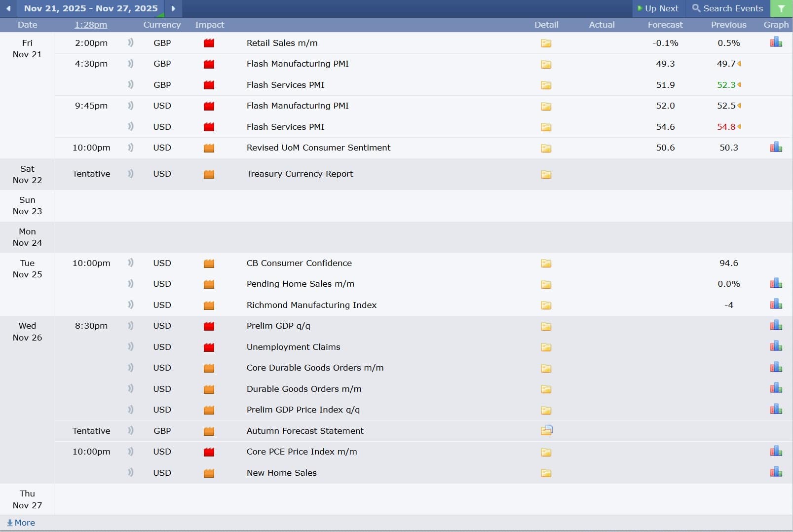Open Search Events
The height and width of the screenshot is (532, 793).
click(x=727, y=8)
